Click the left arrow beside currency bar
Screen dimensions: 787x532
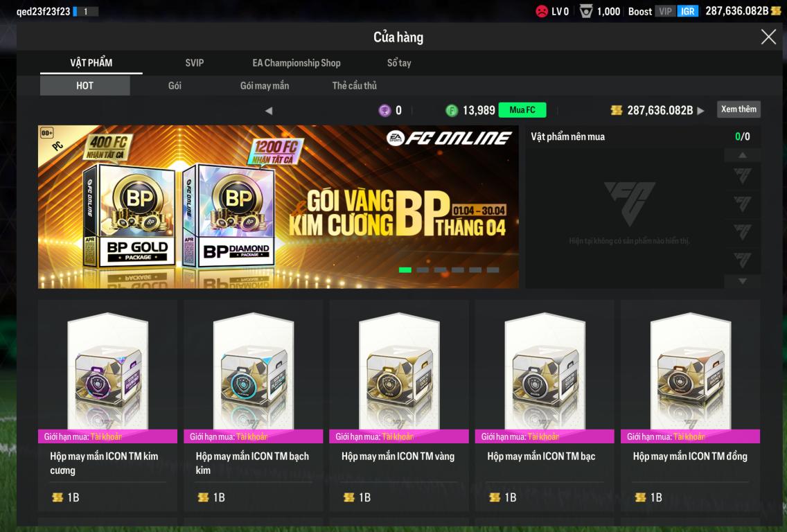[x=269, y=110]
